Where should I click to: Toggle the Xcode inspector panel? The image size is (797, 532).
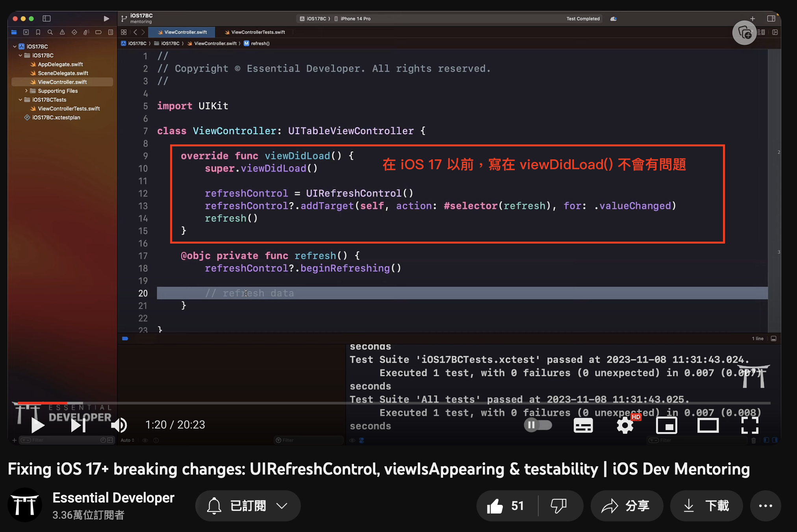click(x=771, y=18)
